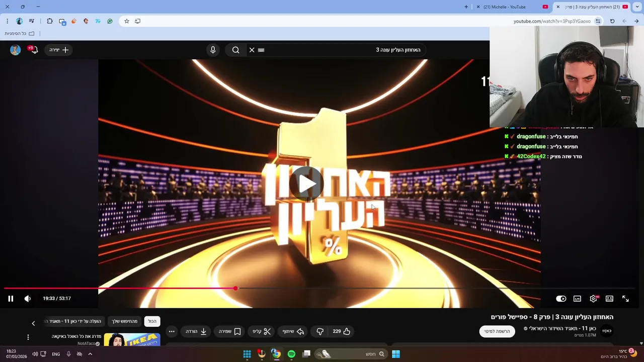Open the media controls icon in Chrome toolbar
This screenshot has height=362, width=644.
(x=32, y=21)
